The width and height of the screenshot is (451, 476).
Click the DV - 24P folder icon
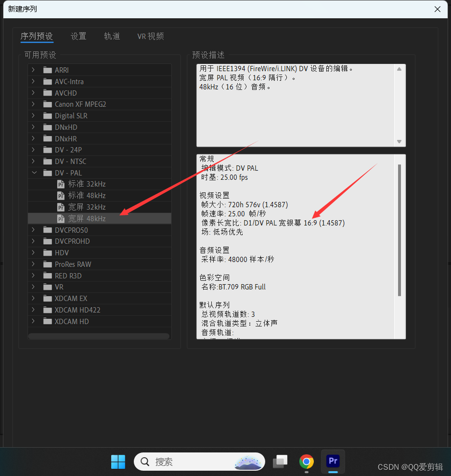coord(47,150)
